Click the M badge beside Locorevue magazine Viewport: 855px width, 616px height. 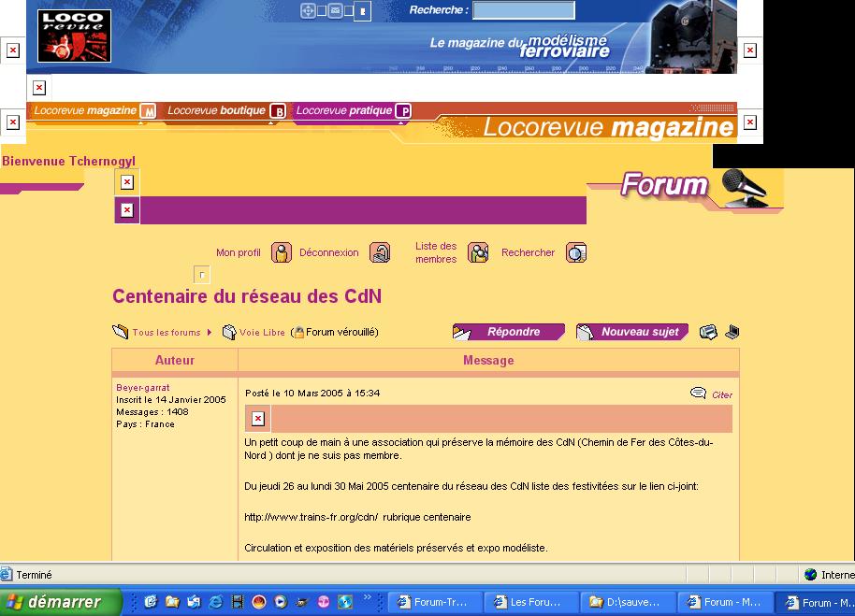click(148, 111)
